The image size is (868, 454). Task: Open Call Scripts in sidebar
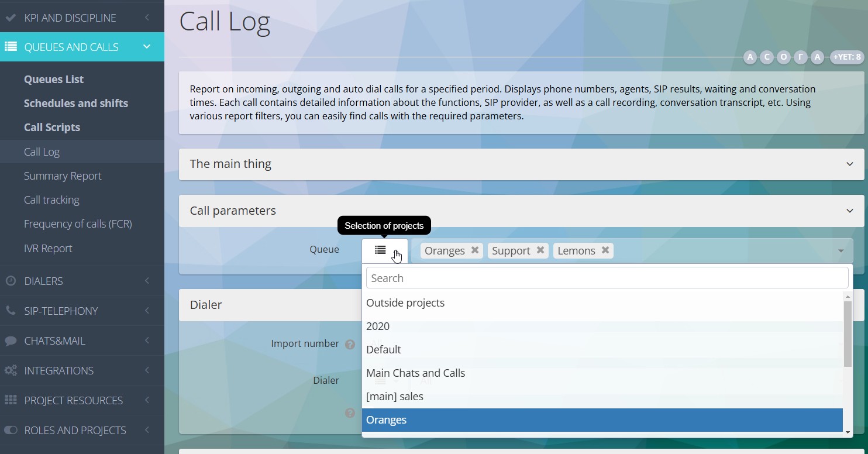coord(52,127)
